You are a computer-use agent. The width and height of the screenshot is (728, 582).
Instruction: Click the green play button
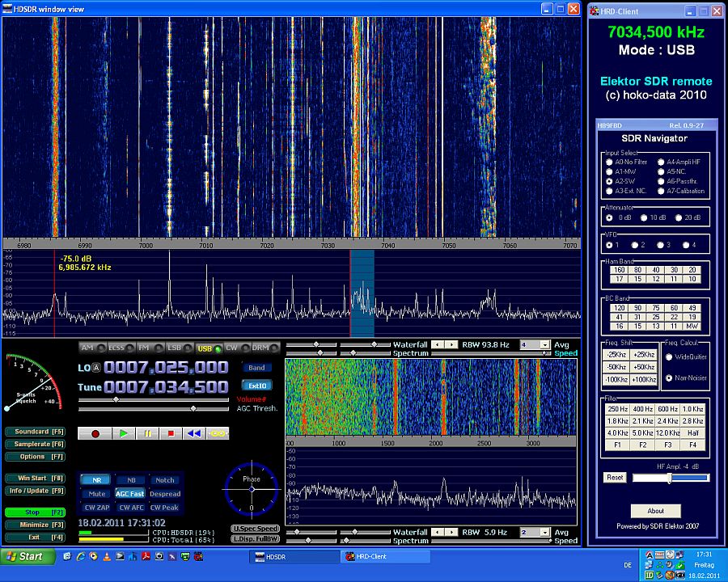[124, 433]
